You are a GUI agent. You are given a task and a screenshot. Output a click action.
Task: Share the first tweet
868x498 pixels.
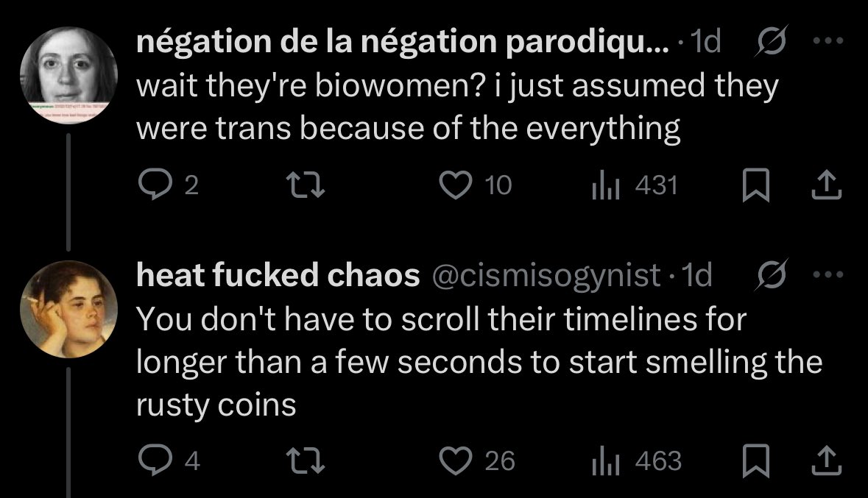click(827, 185)
